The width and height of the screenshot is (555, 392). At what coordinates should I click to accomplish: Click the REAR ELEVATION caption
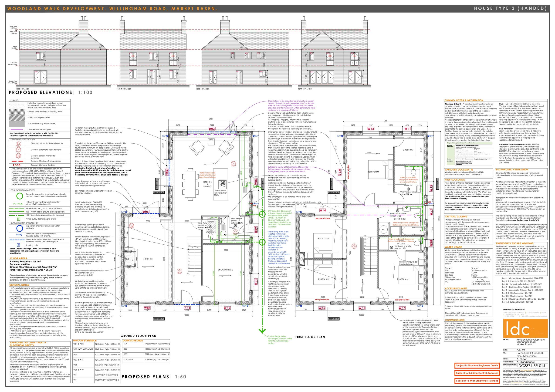tap(305, 89)
